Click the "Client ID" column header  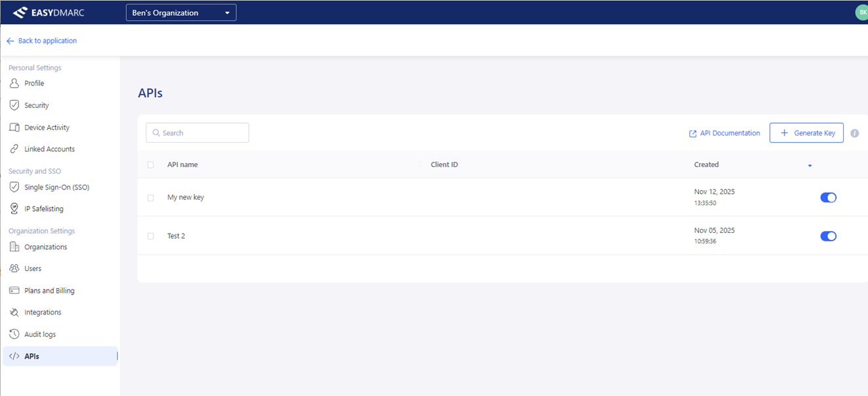[444, 164]
